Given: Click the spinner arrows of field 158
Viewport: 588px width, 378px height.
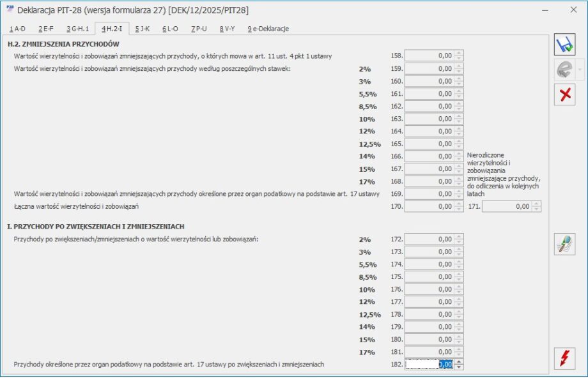Looking at the screenshot, I should 459,56.
